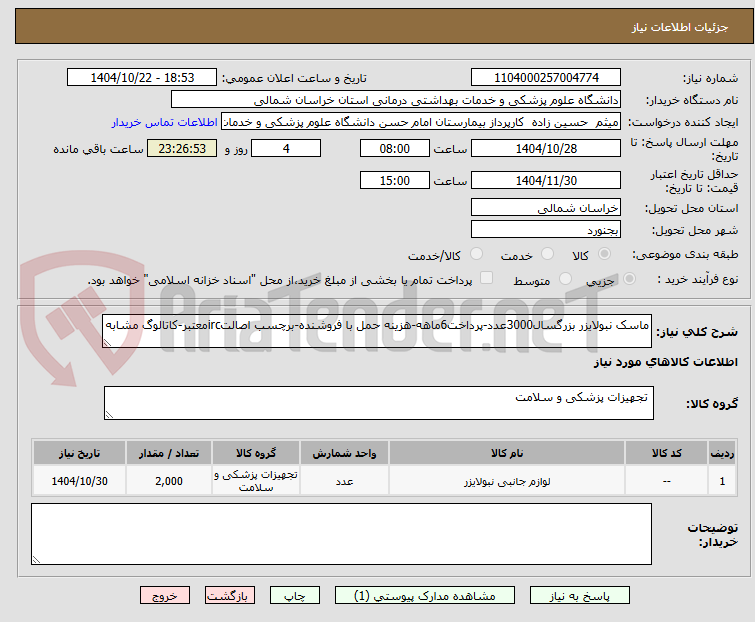Screen dimensions: 755x622
Task: Click the price validity date 1404/11/30
Action: pos(546,181)
